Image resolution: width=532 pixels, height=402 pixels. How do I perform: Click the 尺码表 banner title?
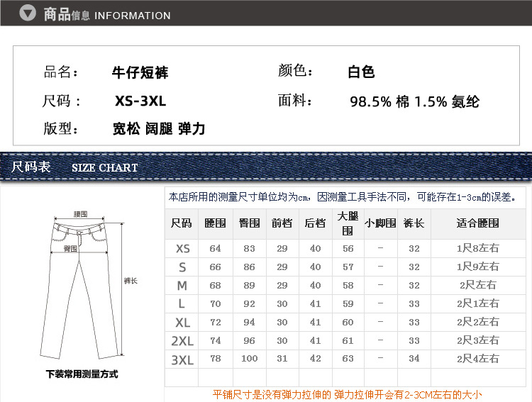[31, 167]
